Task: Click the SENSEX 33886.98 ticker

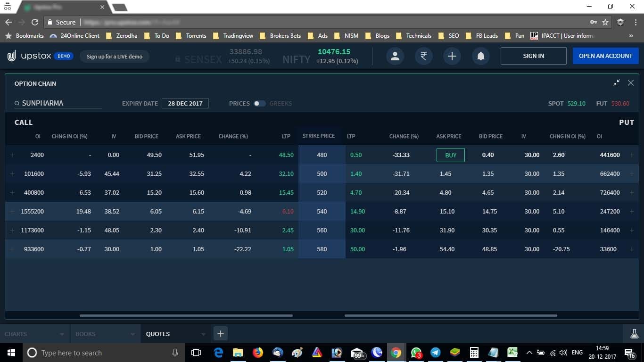Action: (222, 56)
